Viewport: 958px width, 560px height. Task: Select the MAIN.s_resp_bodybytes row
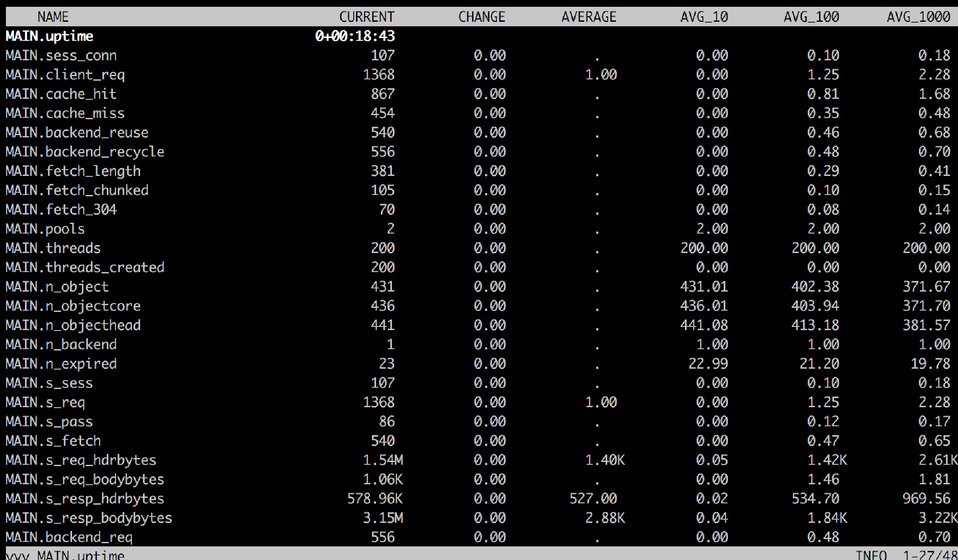pos(479,518)
